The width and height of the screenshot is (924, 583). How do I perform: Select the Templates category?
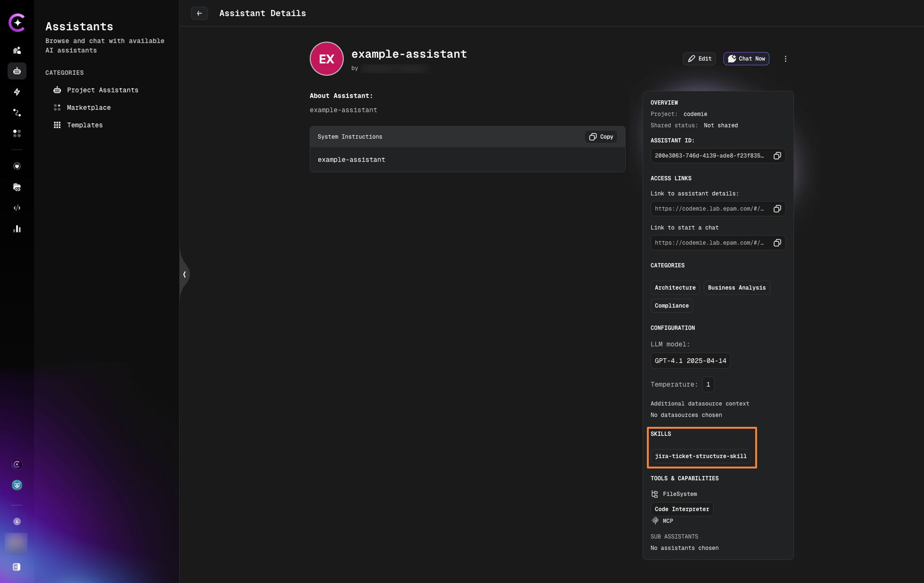point(85,125)
